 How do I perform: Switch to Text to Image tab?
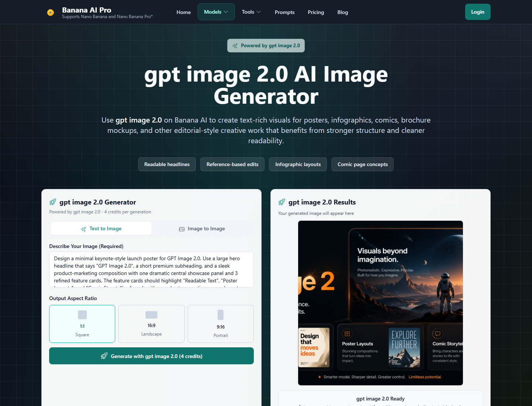(x=101, y=228)
